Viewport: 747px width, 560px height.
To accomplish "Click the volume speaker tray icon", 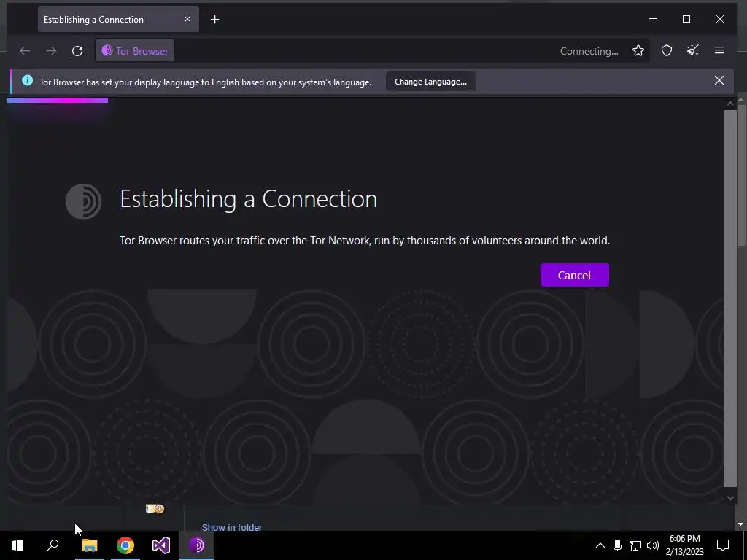I will click(653, 545).
